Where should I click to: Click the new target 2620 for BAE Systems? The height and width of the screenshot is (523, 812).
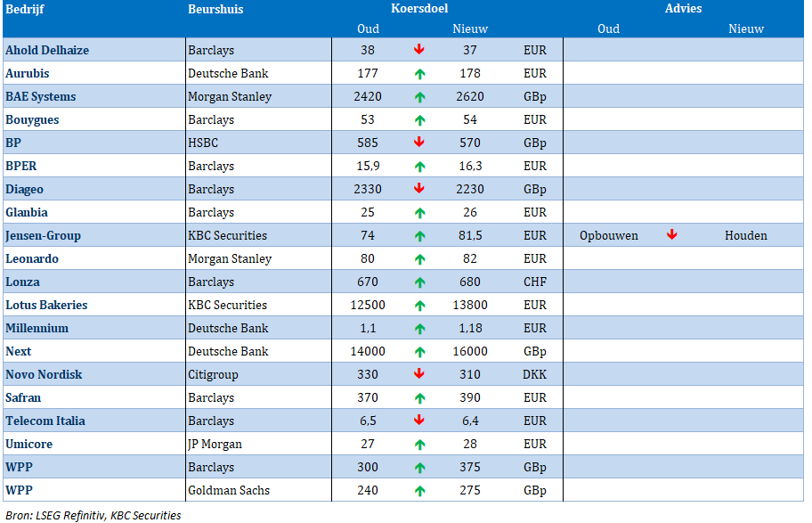pyautogui.click(x=470, y=97)
